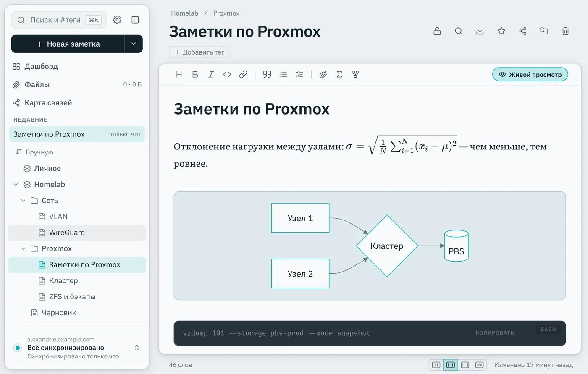Screen dimensions: 588x374
Task: Click Добавить тег button
Action: (199, 52)
